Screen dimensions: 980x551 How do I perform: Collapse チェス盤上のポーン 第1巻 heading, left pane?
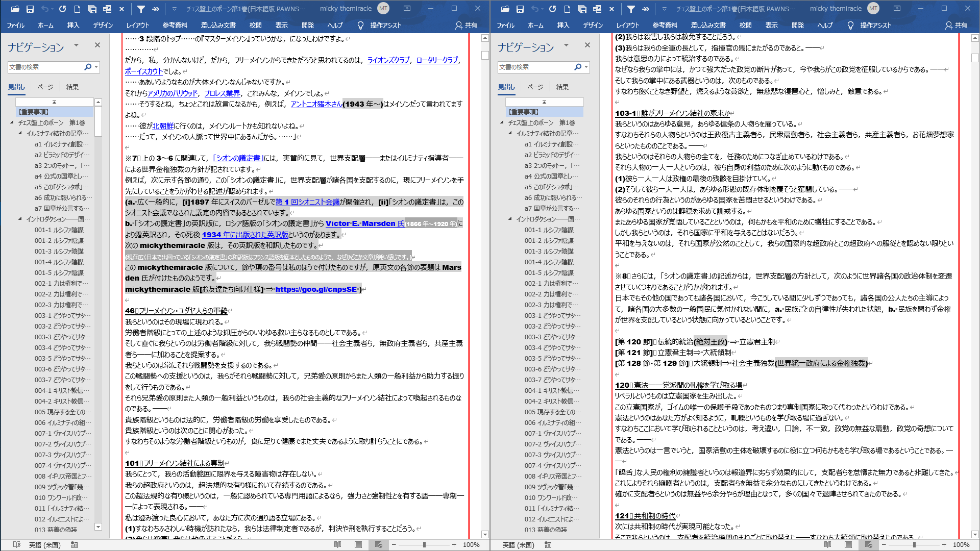point(12,122)
